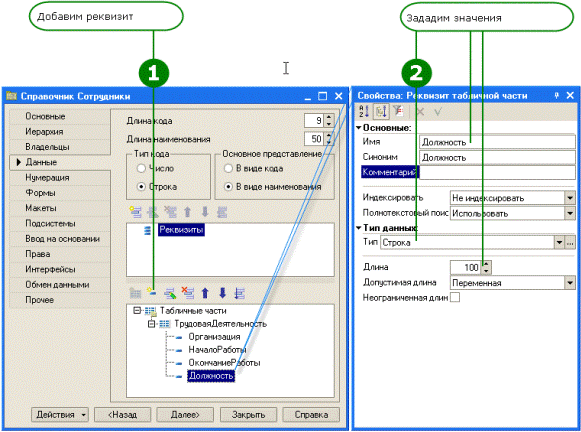Image resolution: width=581 pixels, height=432 pixels.
Task: Click the filter properties icon
Action: 398,111
